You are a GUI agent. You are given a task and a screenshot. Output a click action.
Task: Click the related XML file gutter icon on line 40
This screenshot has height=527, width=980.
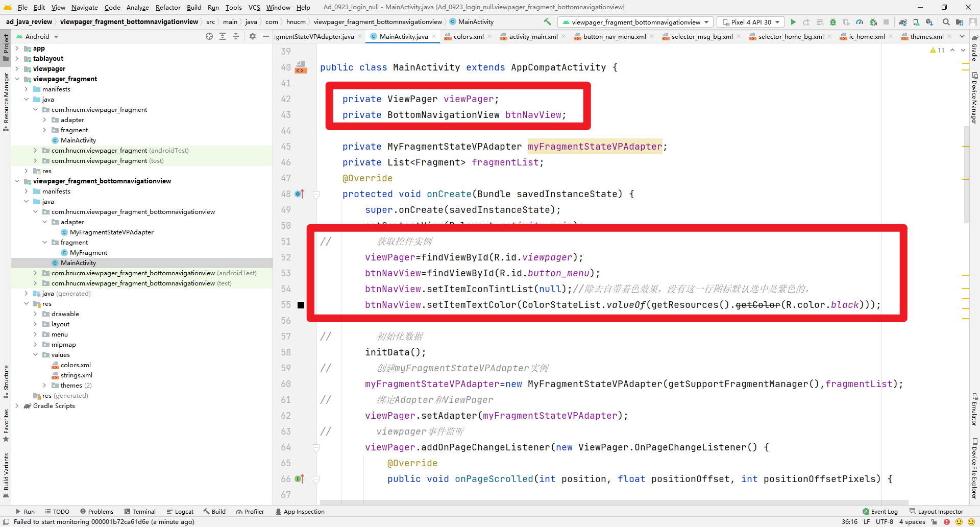(x=301, y=67)
